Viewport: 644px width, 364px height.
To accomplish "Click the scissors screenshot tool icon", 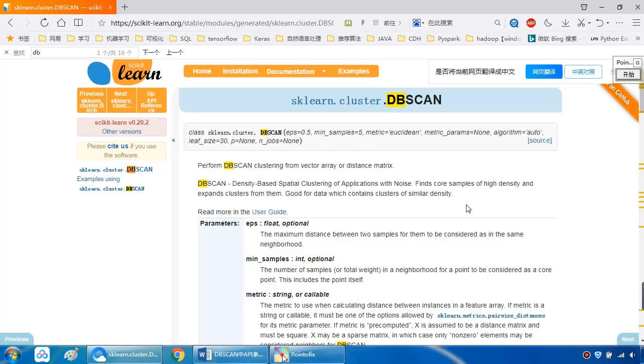I will click(581, 23).
